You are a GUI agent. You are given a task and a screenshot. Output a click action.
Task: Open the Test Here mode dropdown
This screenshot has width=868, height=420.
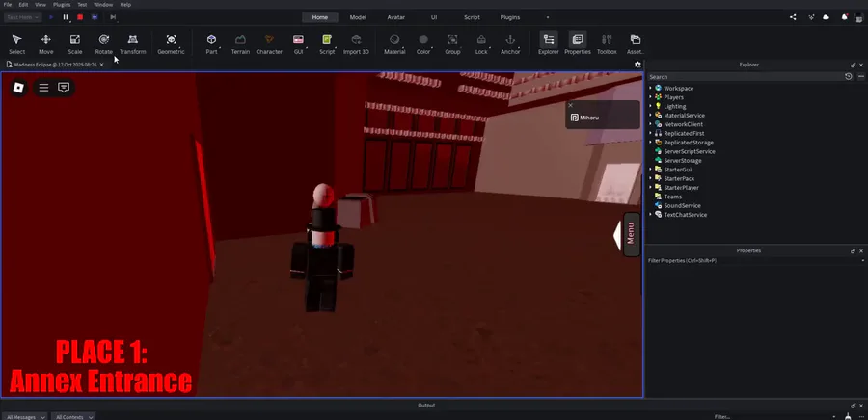[x=23, y=17]
